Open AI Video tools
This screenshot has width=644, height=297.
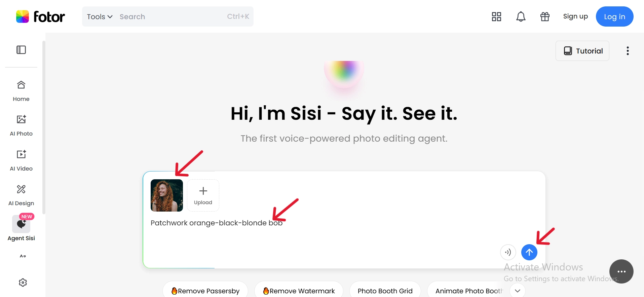coord(21,159)
